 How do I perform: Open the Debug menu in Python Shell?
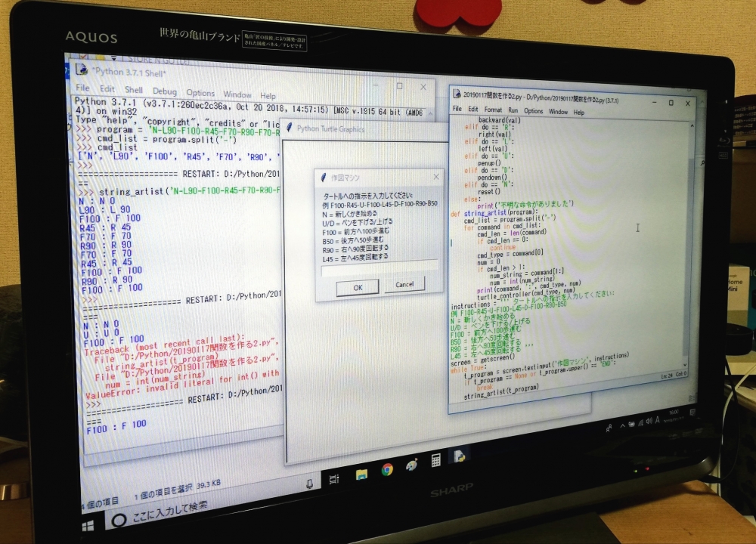coord(164,91)
